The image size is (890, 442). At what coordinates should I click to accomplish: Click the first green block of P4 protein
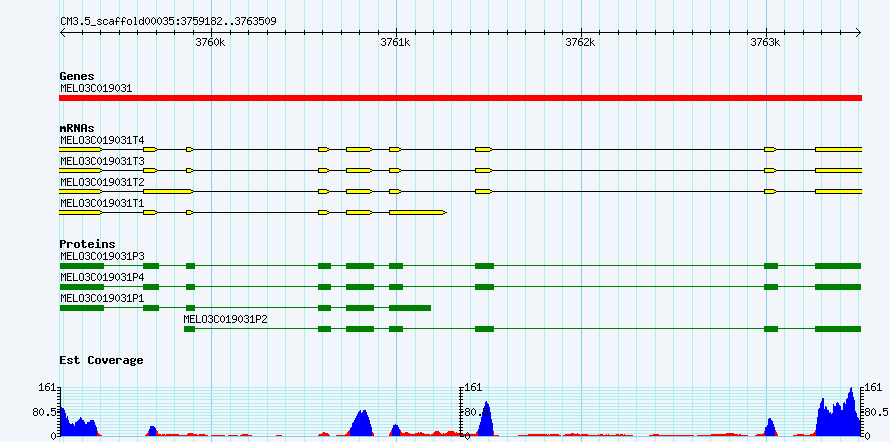[82, 287]
